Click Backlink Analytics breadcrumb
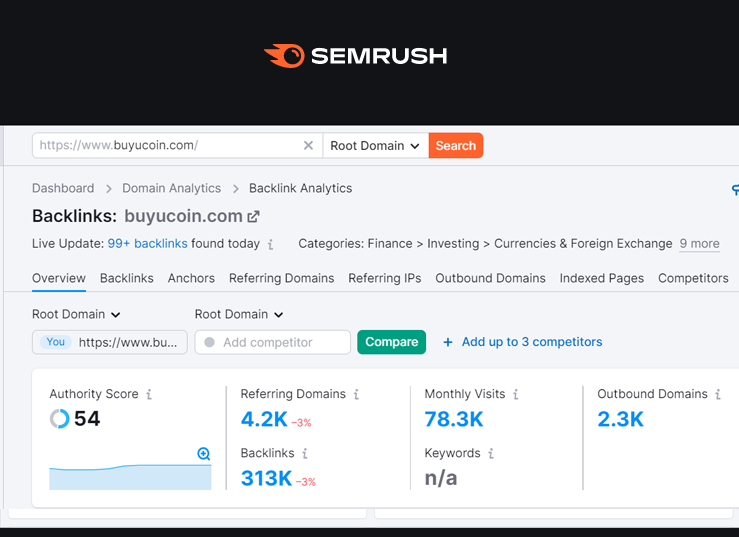Image resolution: width=739 pixels, height=537 pixels. click(301, 188)
